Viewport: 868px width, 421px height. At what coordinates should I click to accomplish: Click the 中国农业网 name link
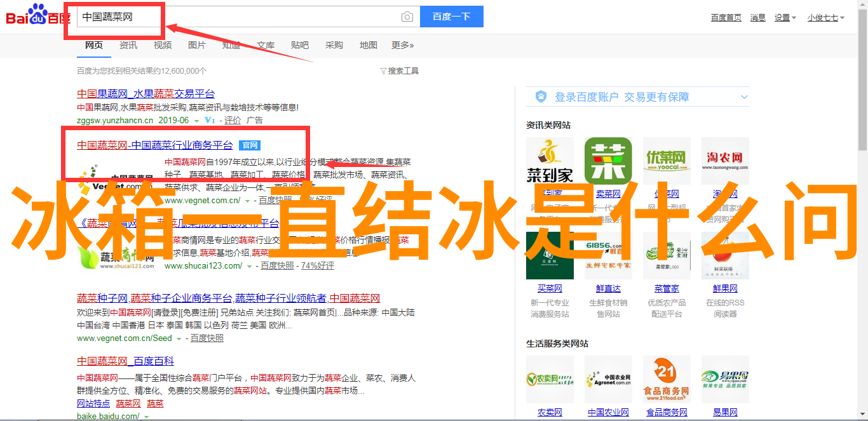coord(608,413)
